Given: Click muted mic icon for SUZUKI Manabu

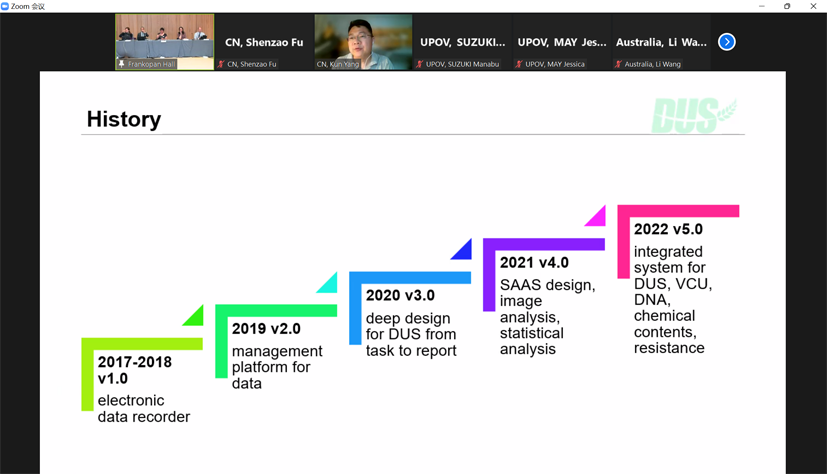Looking at the screenshot, I should (x=420, y=64).
